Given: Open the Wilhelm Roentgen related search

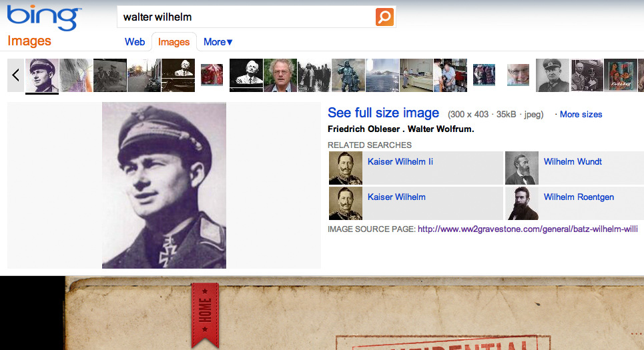Looking at the screenshot, I should point(579,197).
